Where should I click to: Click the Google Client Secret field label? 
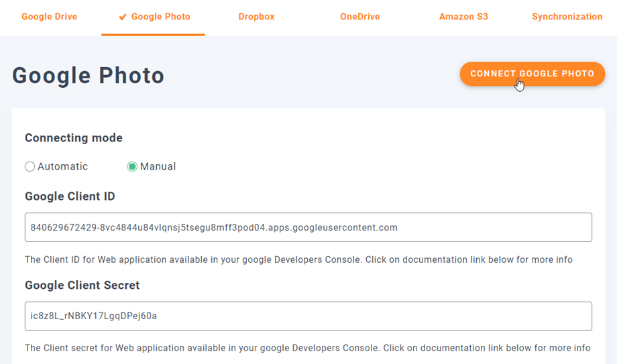point(82,285)
